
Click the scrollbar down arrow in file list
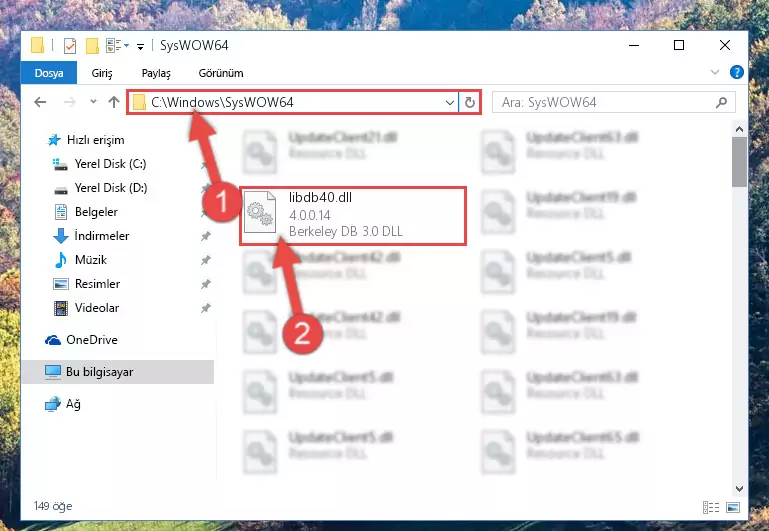point(739,489)
